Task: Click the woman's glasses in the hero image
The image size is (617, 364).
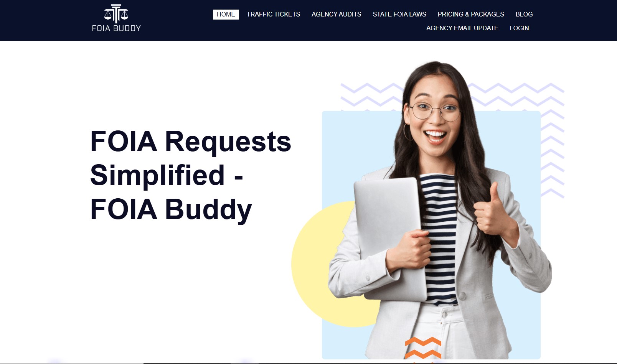Action: click(435, 111)
